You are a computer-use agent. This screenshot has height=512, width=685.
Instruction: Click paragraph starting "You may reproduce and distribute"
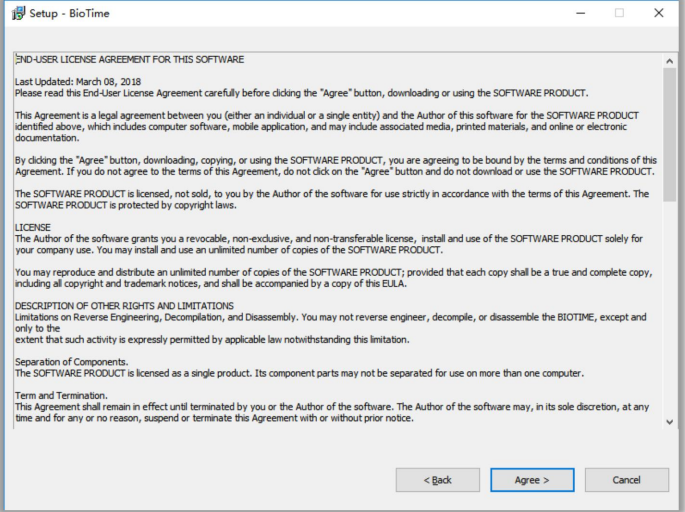tap(334, 278)
